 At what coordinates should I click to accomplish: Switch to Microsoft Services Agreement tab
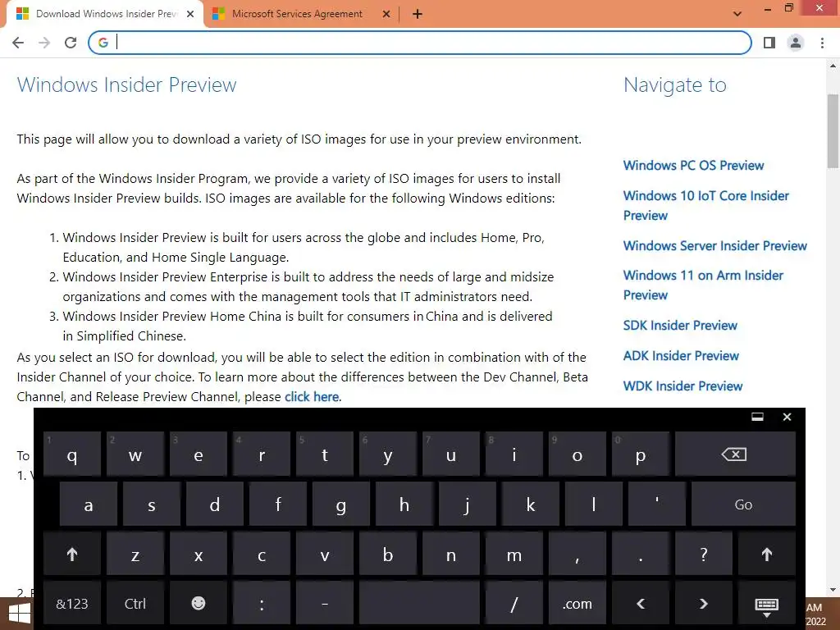(x=297, y=14)
